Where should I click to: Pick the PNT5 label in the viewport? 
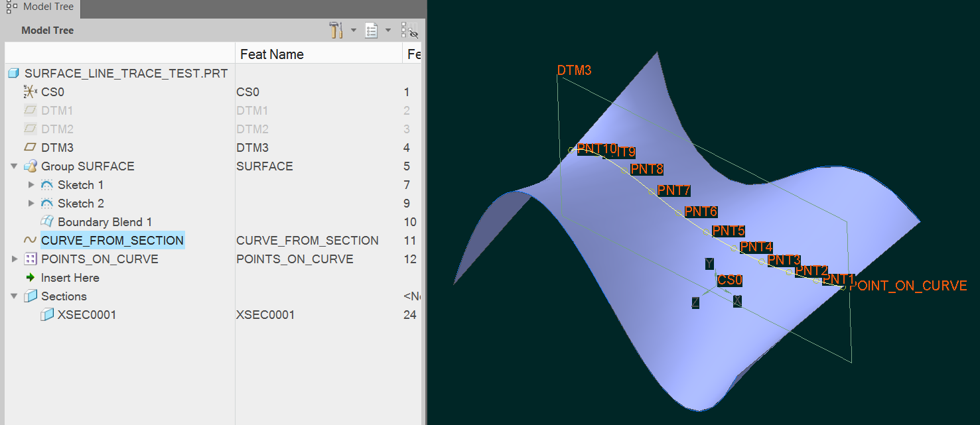tap(729, 231)
